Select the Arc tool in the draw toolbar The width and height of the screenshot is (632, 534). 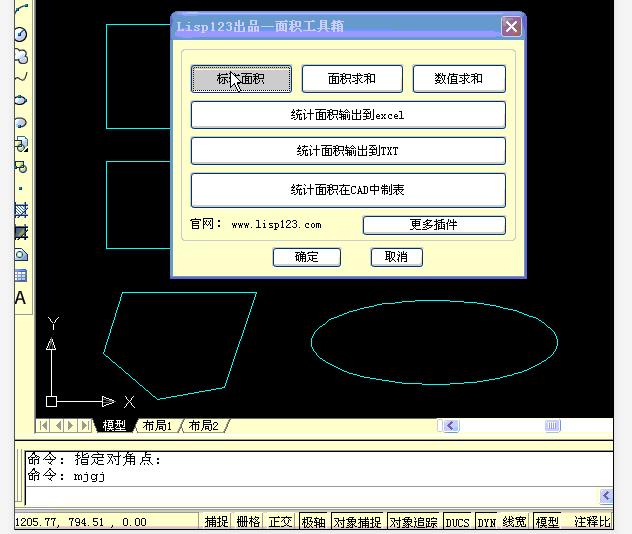21,9
